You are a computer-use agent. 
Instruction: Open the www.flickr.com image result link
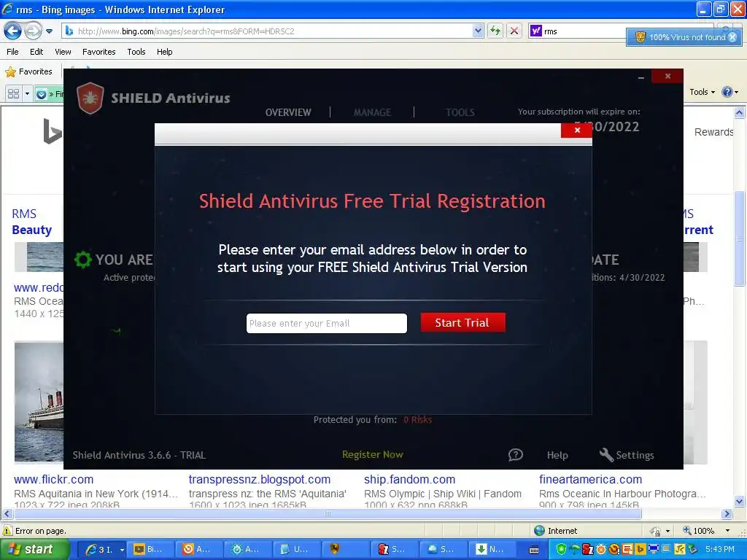pyautogui.click(x=54, y=479)
